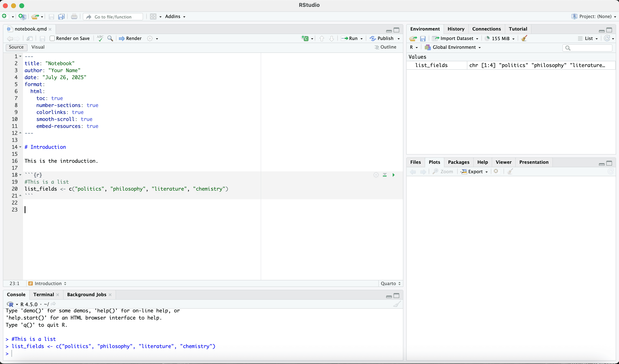
Task: Click the environment clear objects broom
Action: tap(524, 38)
